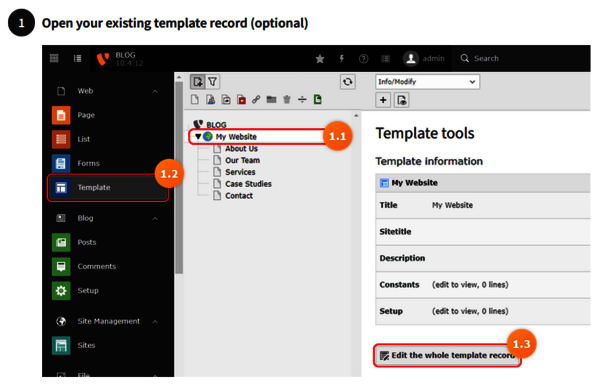
Task: Toggle the module menu grid icon
Action: pyautogui.click(x=54, y=58)
